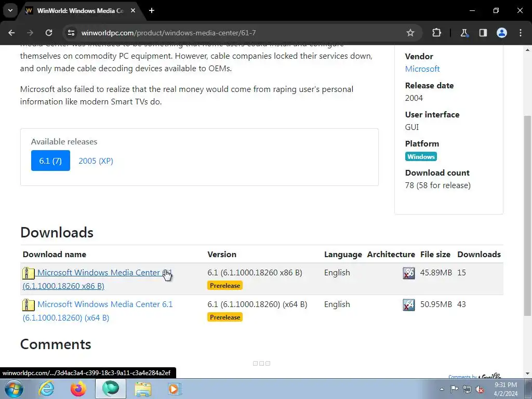Launch Firefox from the taskbar
Image resolution: width=532 pixels, height=399 pixels.
[x=78, y=389]
